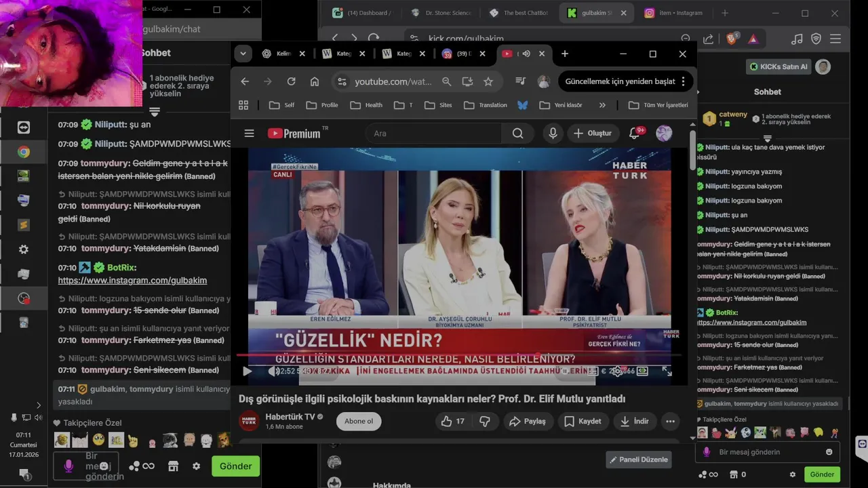Download the video with İndir
This screenshot has width=868, height=488.
[634, 421]
